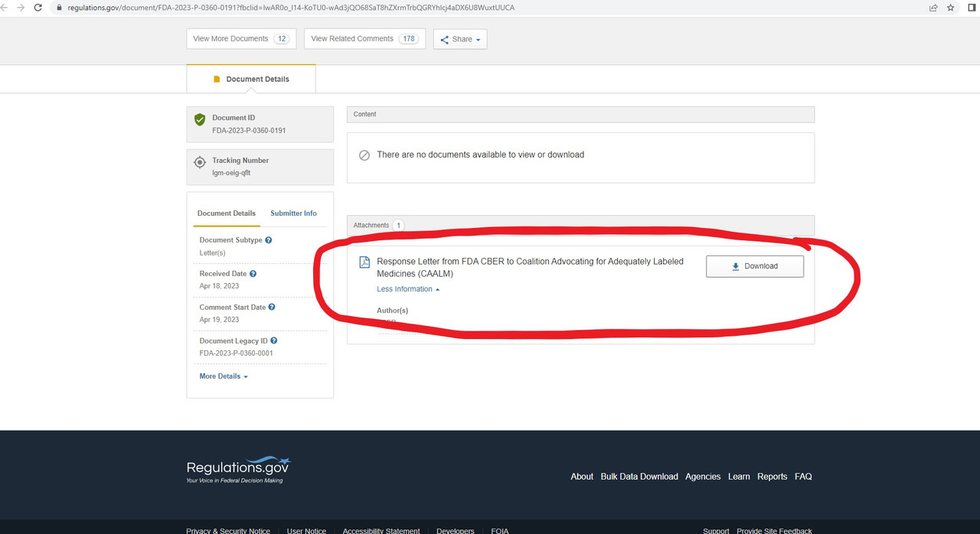Click the Tracking Number target icon
This screenshot has width=980, height=534.
pos(200,162)
